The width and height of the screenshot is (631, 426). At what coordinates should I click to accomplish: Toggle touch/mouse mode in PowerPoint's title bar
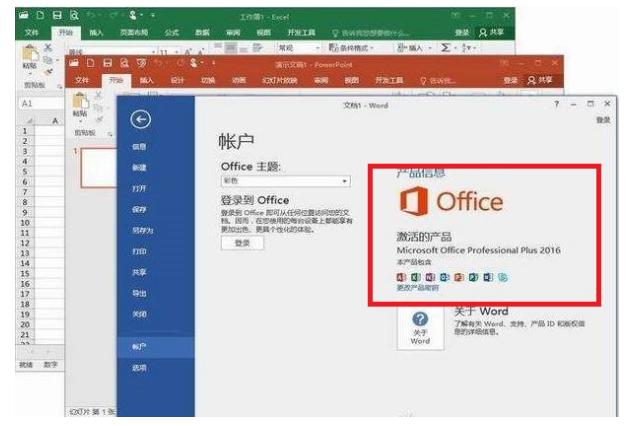194,63
